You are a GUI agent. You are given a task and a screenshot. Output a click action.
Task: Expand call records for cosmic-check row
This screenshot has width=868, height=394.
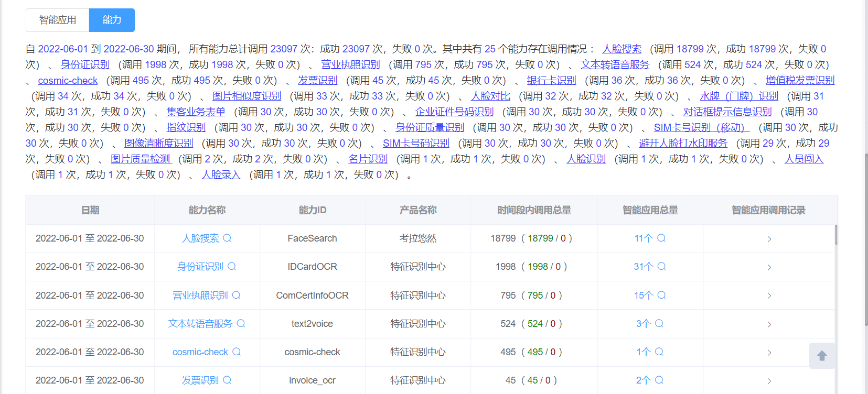[769, 353]
